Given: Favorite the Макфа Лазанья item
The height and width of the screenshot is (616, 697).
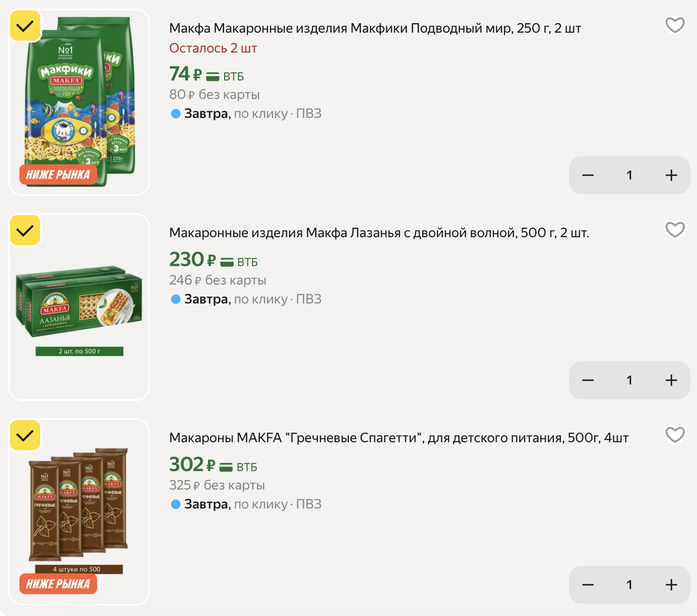Looking at the screenshot, I should pyautogui.click(x=675, y=230).
